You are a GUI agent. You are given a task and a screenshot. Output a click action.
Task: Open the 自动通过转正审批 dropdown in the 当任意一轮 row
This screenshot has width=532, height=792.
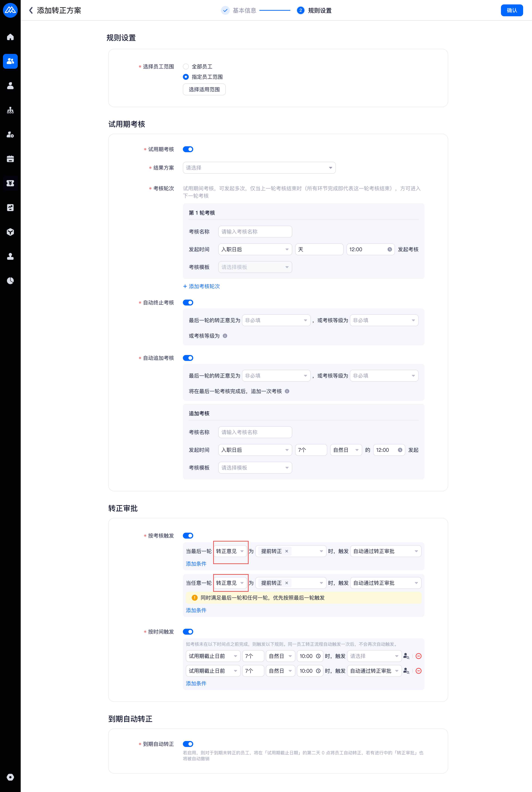pos(386,583)
